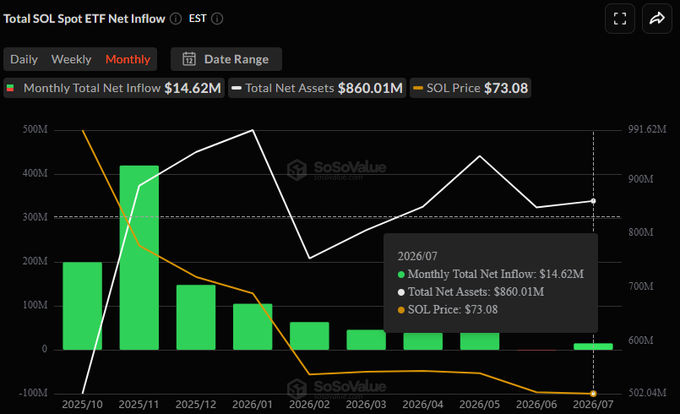Click the 2026/02 green inflow bar
680x414 pixels.
click(310, 336)
